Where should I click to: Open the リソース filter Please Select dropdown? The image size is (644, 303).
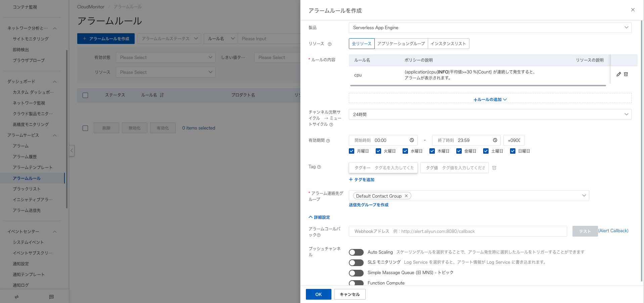click(x=166, y=72)
